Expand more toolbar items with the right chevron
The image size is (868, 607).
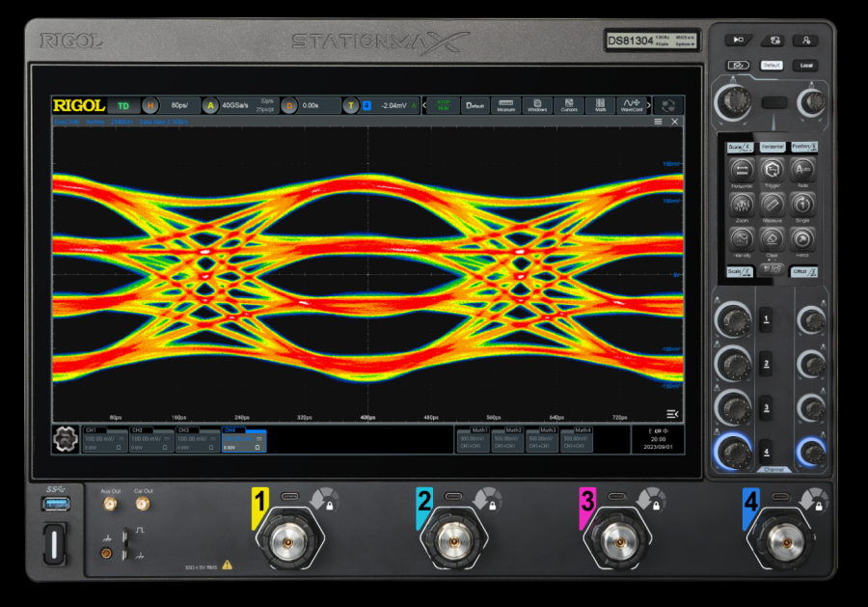[x=649, y=105]
